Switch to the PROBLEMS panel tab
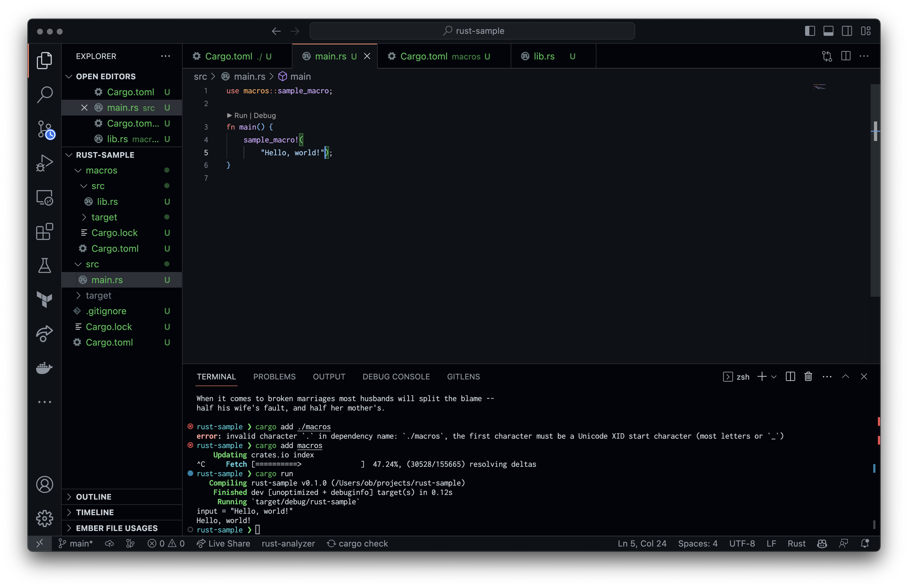The height and width of the screenshot is (588, 908). 274,377
